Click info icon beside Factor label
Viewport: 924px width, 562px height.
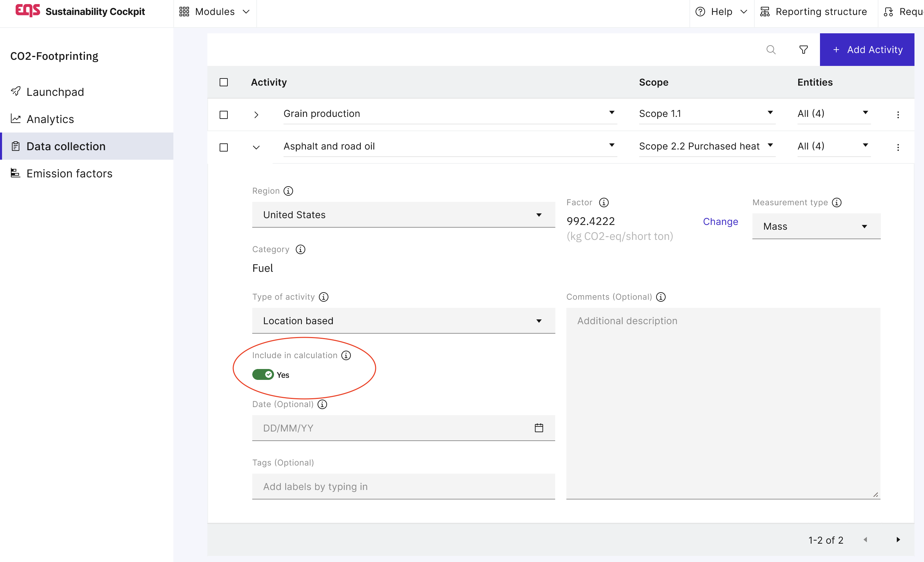pyautogui.click(x=603, y=203)
